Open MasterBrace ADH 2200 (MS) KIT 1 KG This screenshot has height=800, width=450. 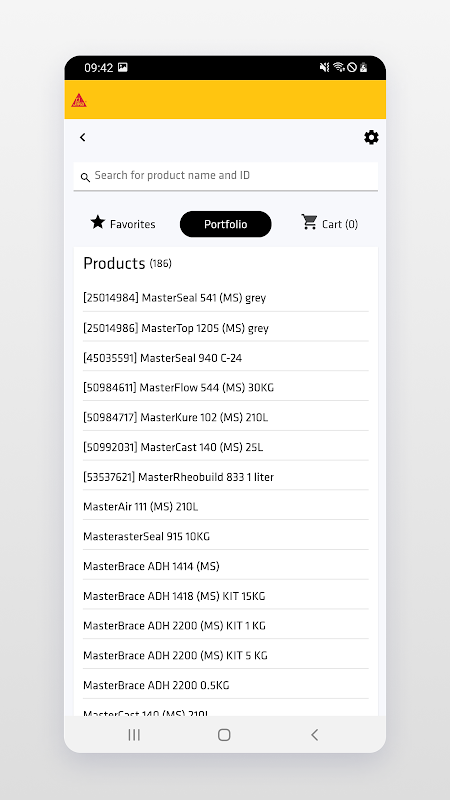226,626
